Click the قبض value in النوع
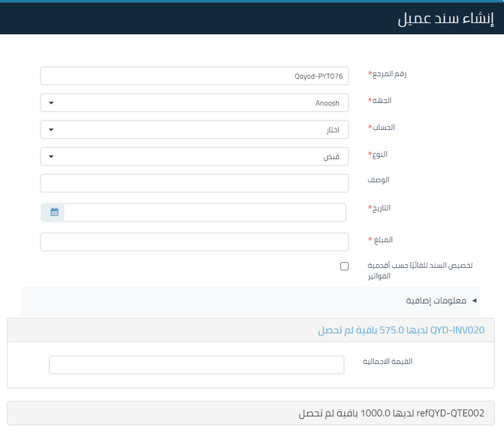This screenshot has width=504, height=437. click(329, 156)
